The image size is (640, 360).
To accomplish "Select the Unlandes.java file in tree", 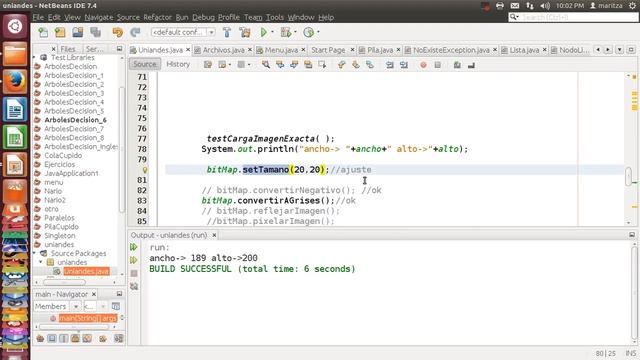I will (86, 271).
